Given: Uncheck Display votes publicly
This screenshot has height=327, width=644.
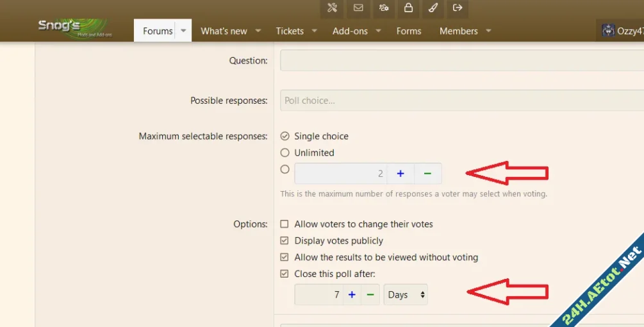Looking at the screenshot, I should [x=285, y=241].
